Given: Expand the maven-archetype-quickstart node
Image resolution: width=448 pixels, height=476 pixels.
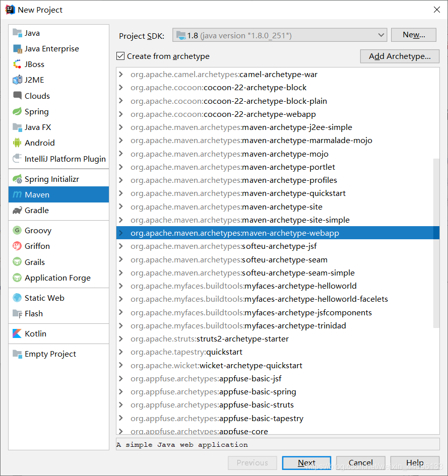Looking at the screenshot, I should point(121,193).
